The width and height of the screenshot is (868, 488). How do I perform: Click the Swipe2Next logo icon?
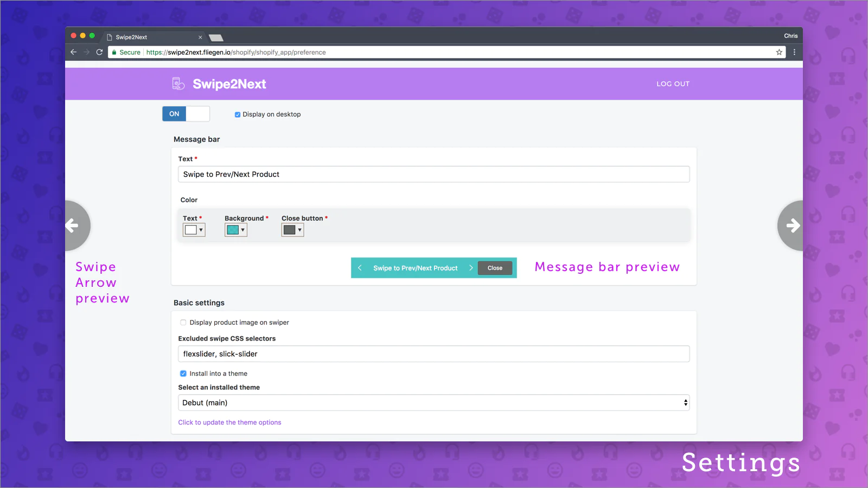pyautogui.click(x=178, y=84)
